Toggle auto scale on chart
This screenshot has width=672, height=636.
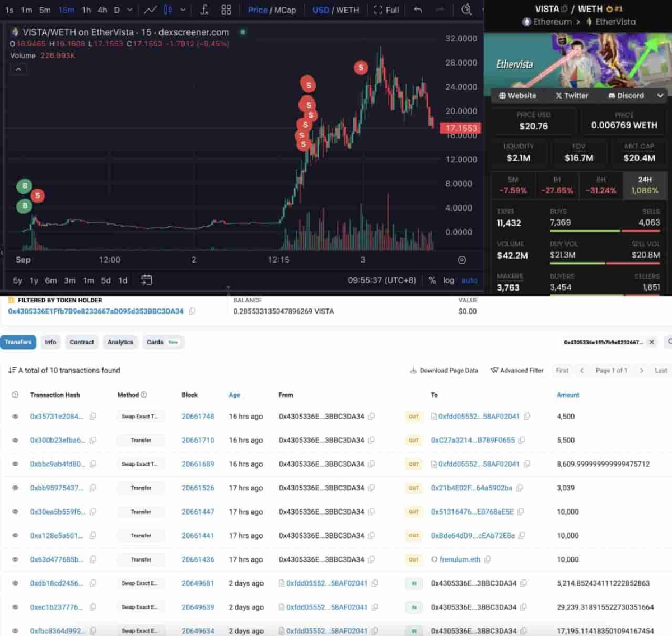[x=469, y=280]
